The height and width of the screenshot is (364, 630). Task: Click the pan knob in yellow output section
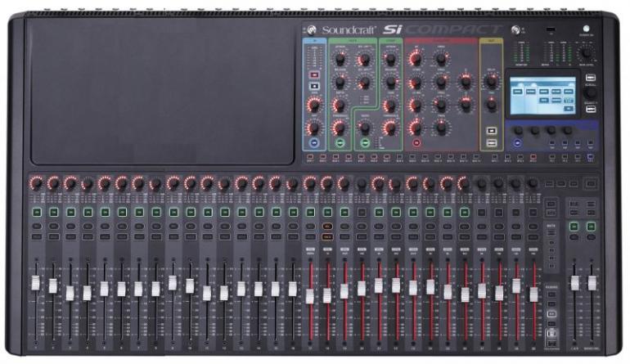[x=491, y=106]
